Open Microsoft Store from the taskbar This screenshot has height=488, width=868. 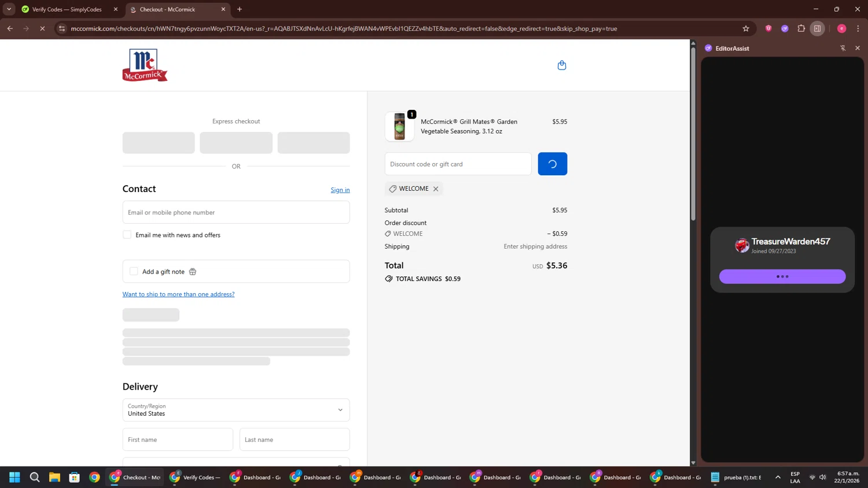(74, 477)
